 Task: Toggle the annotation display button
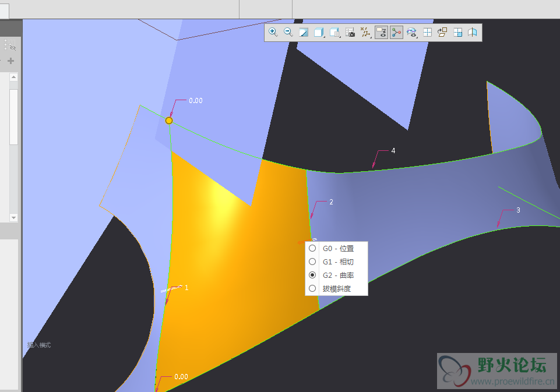(382, 33)
